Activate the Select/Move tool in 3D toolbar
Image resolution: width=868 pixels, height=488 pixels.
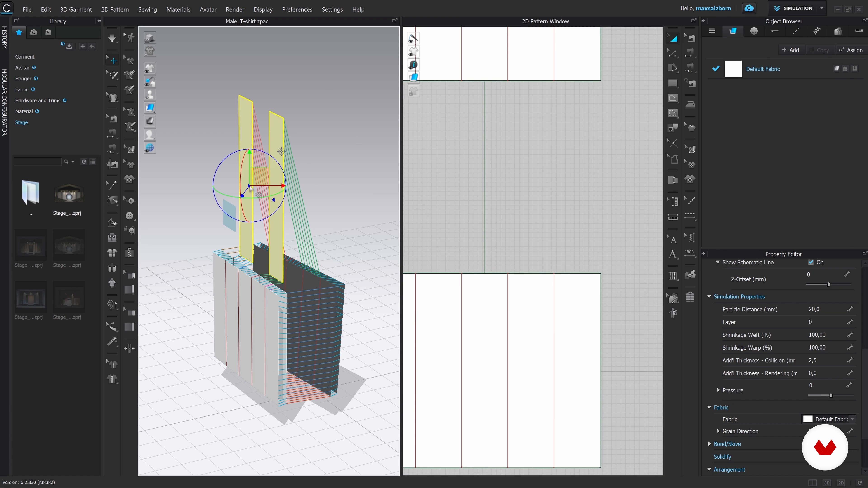point(112,60)
